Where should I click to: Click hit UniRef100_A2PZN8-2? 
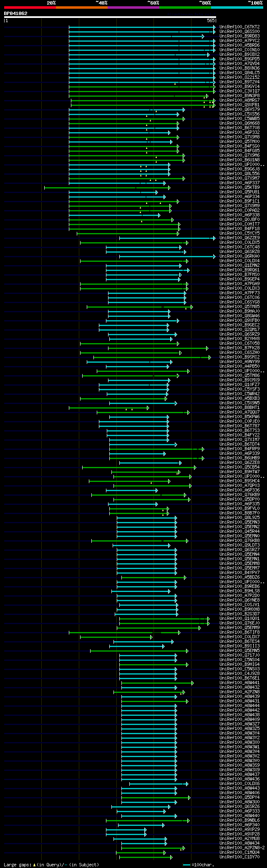click(x=242, y=848)
